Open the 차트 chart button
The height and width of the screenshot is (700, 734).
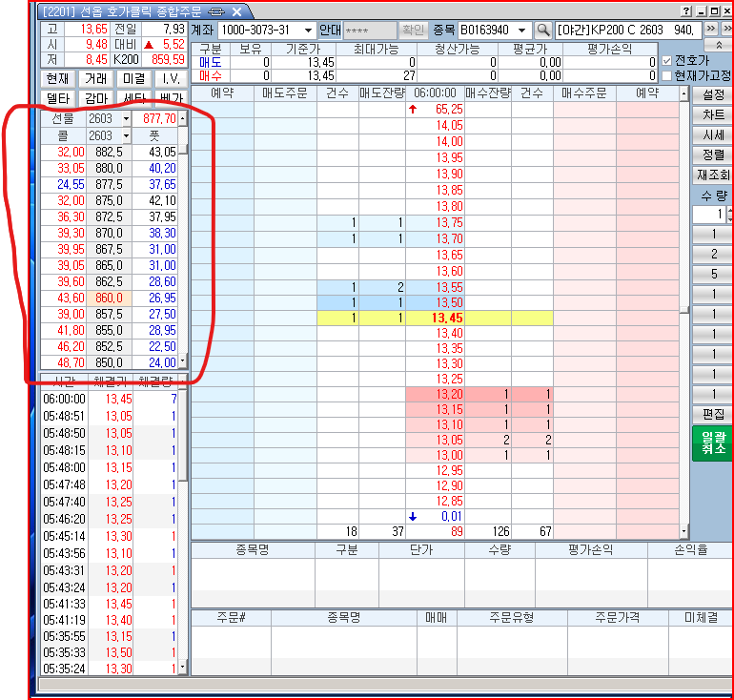[x=712, y=114]
